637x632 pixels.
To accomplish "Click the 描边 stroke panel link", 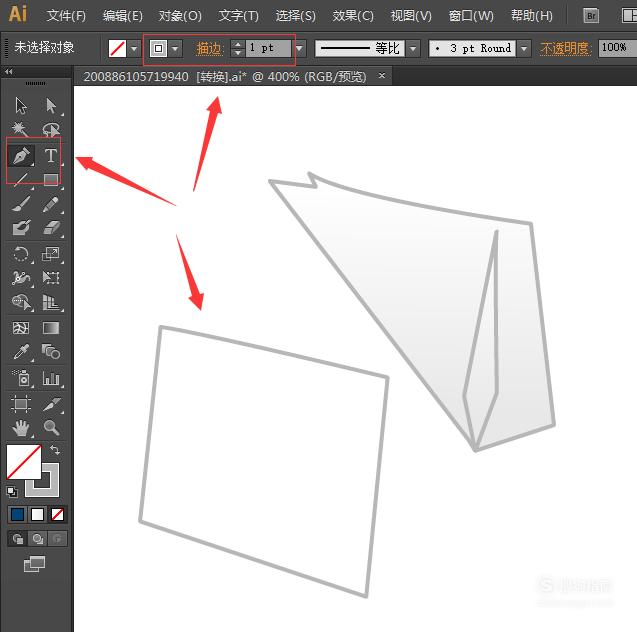I will [x=210, y=49].
